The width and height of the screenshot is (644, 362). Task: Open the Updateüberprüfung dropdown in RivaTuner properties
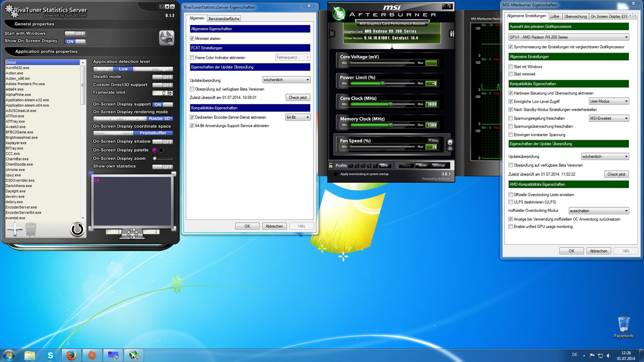(x=286, y=80)
